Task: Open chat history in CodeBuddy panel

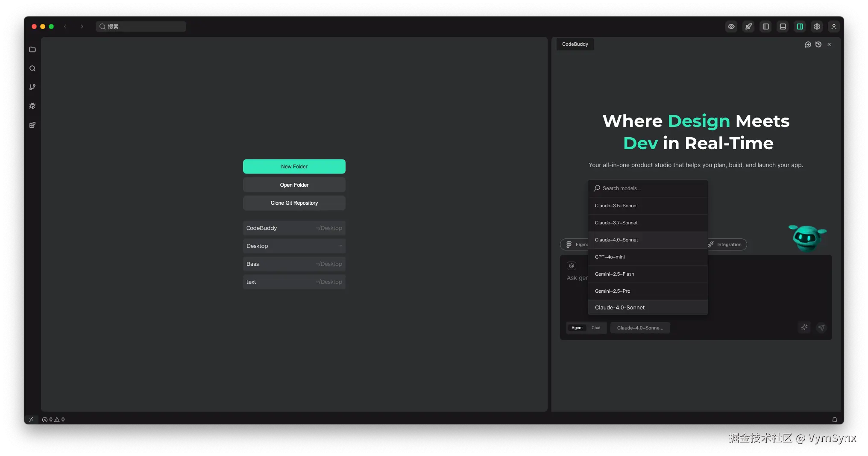Action: pyautogui.click(x=818, y=44)
